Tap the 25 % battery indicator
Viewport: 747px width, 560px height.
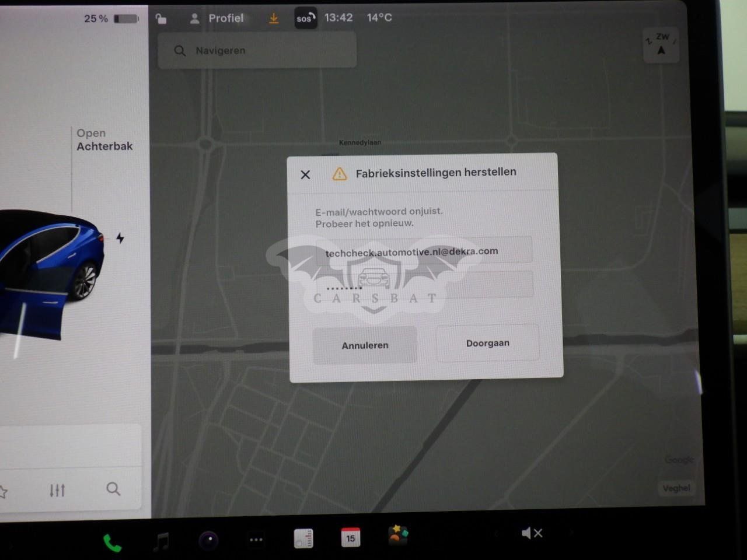(x=111, y=19)
